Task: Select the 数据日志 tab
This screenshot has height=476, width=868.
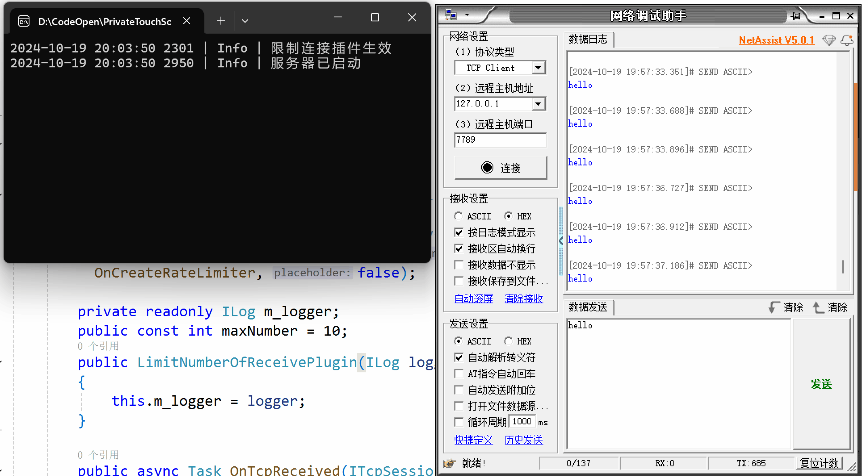Action: pyautogui.click(x=588, y=39)
